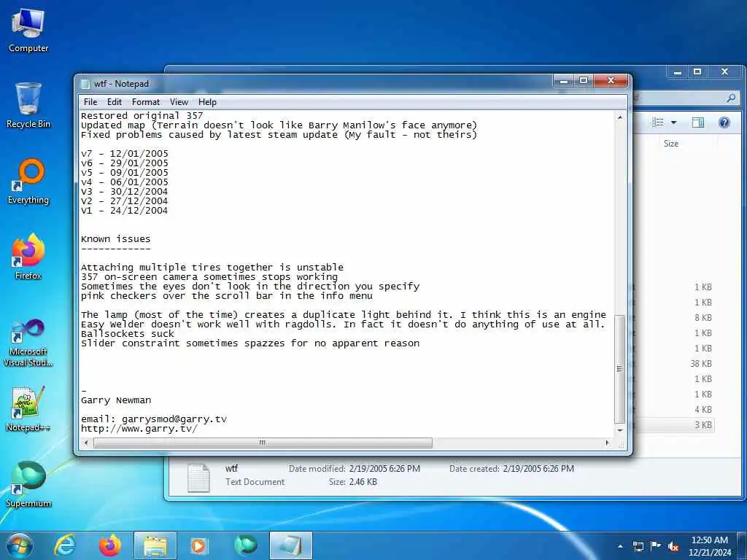Click the http://www.garry.tv/ line
This screenshot has height=560, width=747.
(139, 429)
